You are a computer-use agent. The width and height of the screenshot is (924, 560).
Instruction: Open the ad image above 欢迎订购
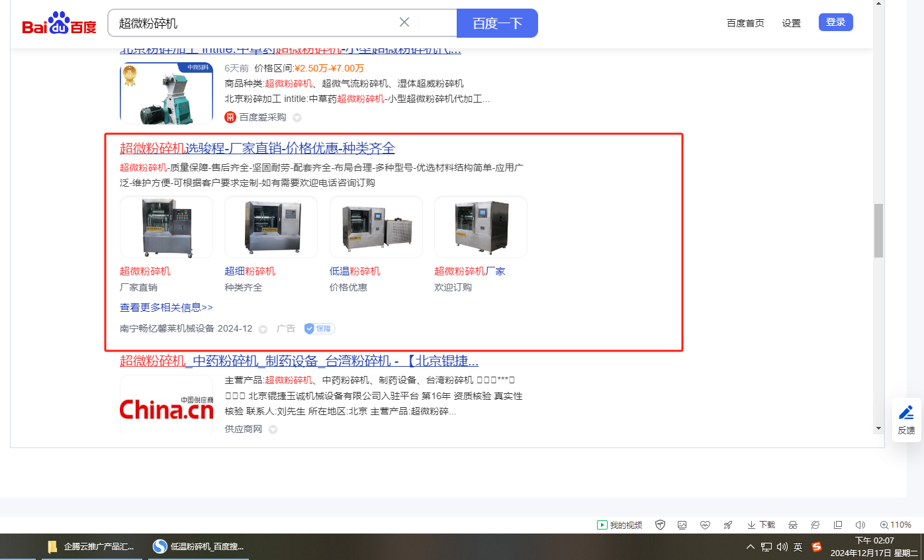pyautogui.click(x=481, y=227)
